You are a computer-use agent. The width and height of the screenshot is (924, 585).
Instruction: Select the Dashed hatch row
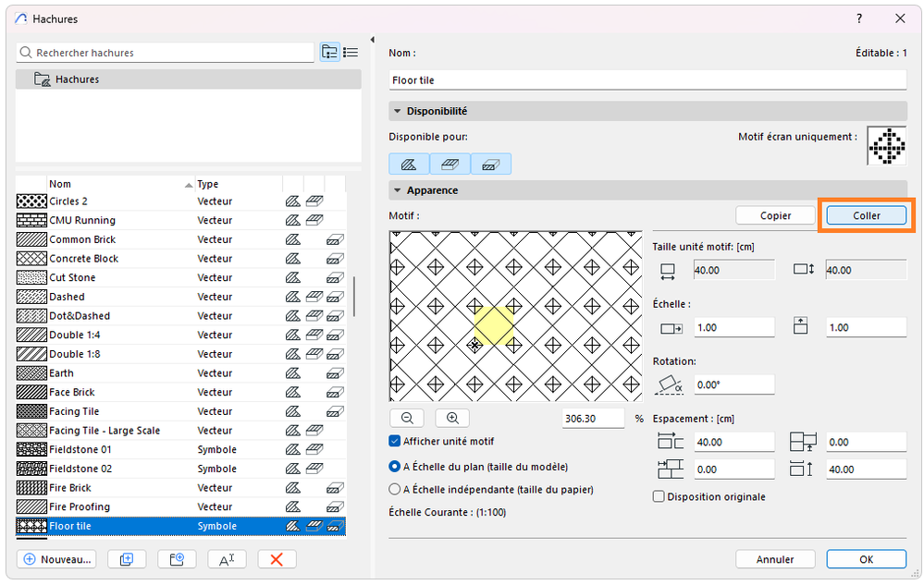tap(181, 297)
